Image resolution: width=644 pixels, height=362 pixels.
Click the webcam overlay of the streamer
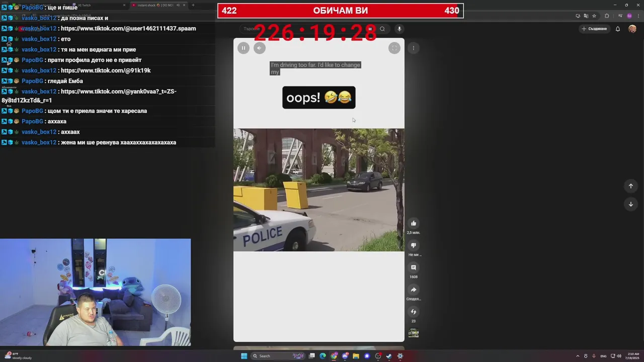click(96, 293)
